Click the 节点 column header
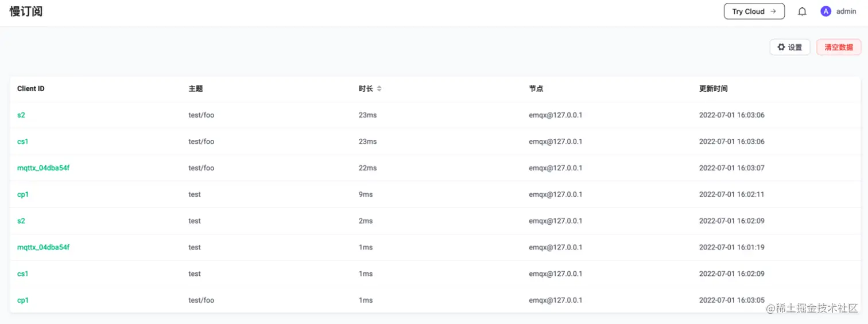This screenshot has width=868, height=324. tap(536, 89)
